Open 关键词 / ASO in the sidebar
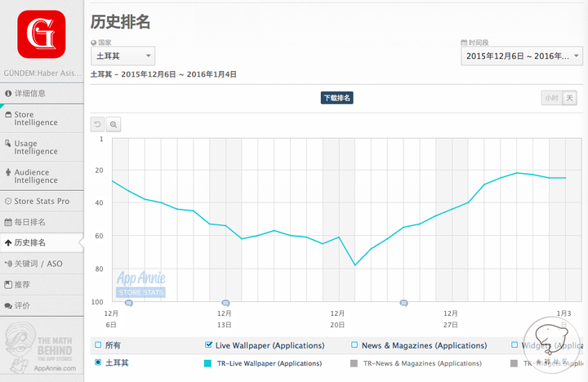 (x=41, y=264)
